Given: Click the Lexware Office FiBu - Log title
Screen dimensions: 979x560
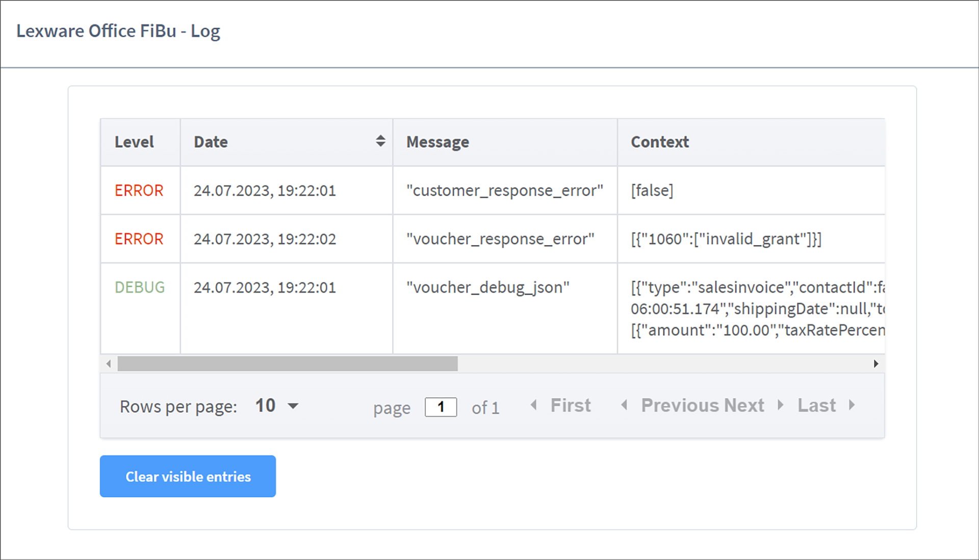Looking at the screenshot, I should click(x=118, y=31).
